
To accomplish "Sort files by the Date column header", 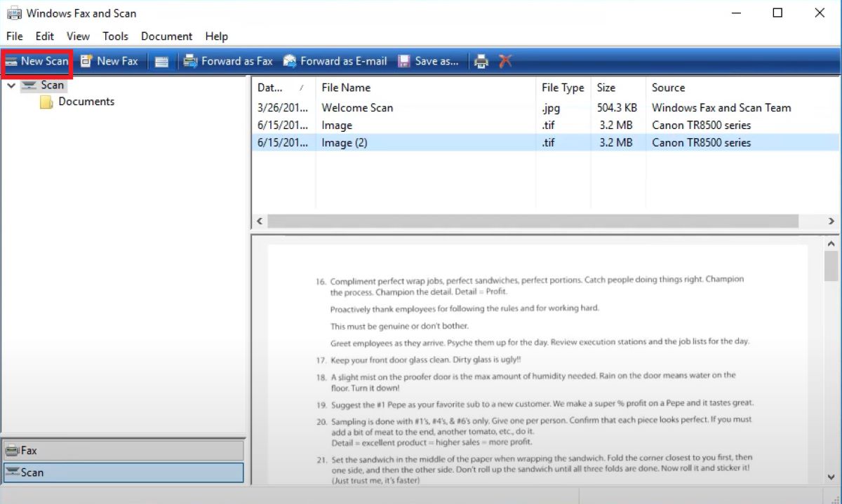I will point(278,87).
